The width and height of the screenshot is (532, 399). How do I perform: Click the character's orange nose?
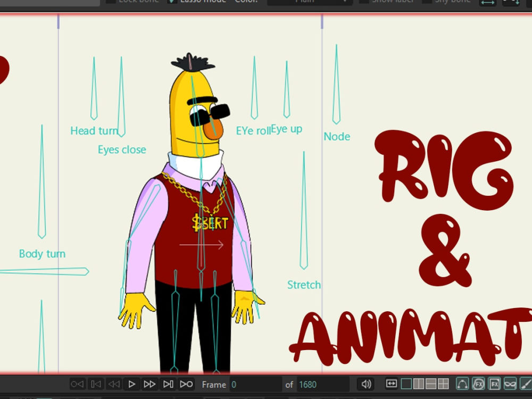click(x=213, y=128)
